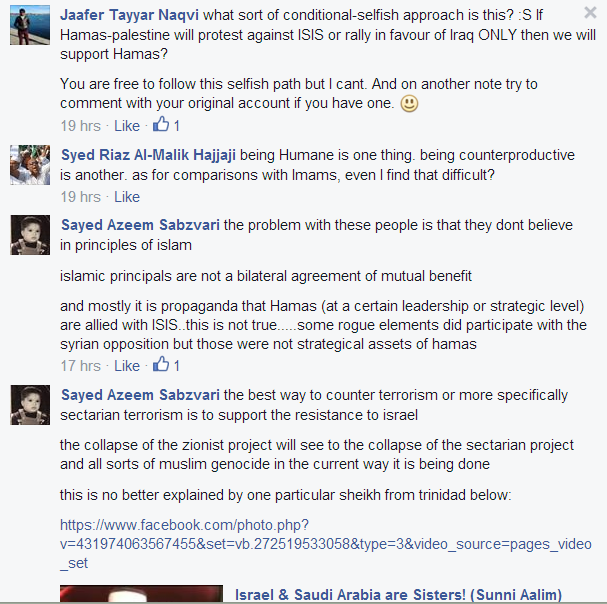
Task: Like Syed Riaz Al-Malik Hajjaji's comment
Action: tap(127, 197)
